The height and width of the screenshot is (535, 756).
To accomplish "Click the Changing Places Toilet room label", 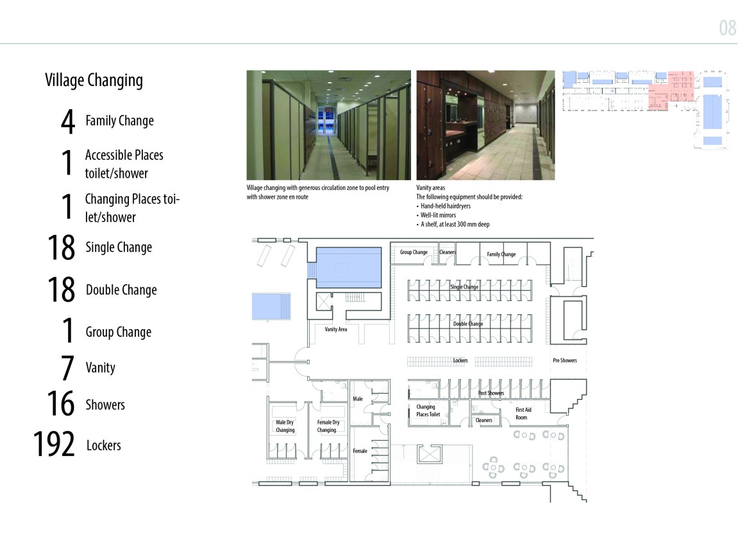I will [x=426, y=411].
